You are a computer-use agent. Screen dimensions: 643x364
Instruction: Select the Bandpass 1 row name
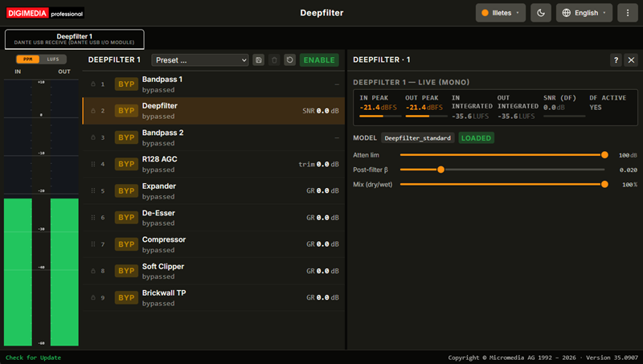coord(162,79)
